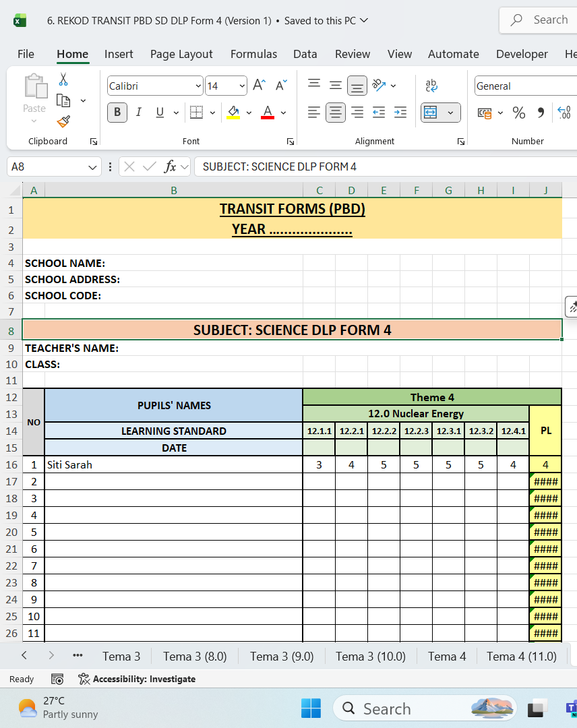
Task: Apply Percent Style formatting
Action: click(519, 113)
